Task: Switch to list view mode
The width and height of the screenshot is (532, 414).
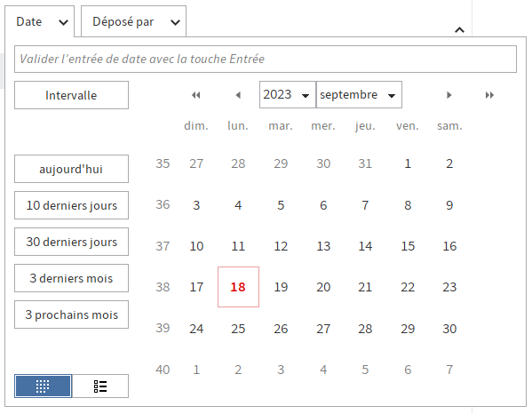Action: point(100,386)
